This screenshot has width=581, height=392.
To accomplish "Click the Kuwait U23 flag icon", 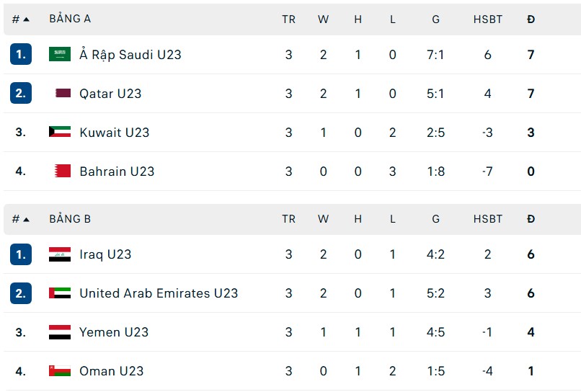I will pos(60,132).
